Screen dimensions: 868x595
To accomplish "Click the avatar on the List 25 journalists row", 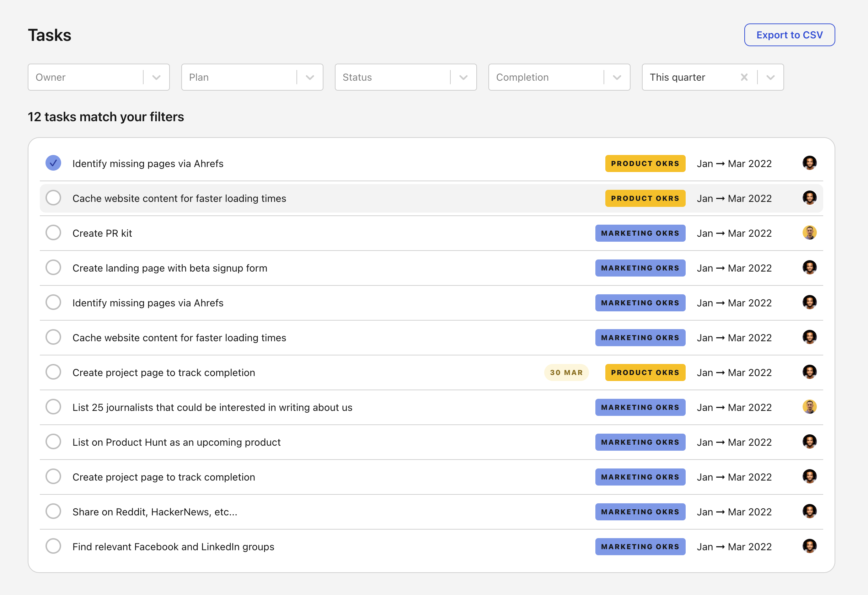I will (x=809, y=407).
